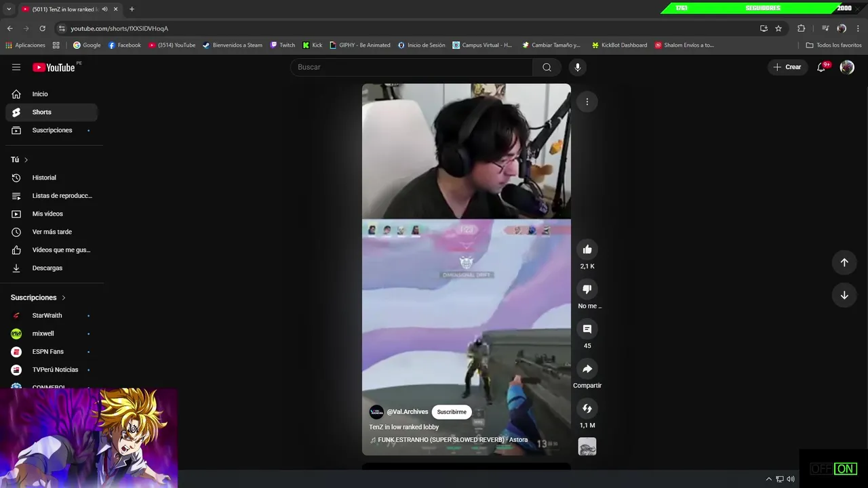Go to Inicio in the sidebar
The height and width of the screenshot is (488, 868).
click(52, 94)
